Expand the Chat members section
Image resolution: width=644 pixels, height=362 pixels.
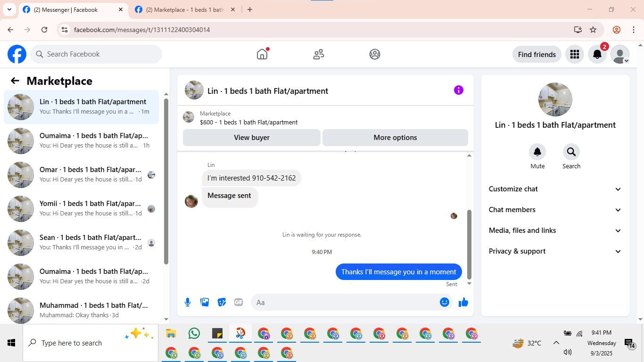click(555, 210)
